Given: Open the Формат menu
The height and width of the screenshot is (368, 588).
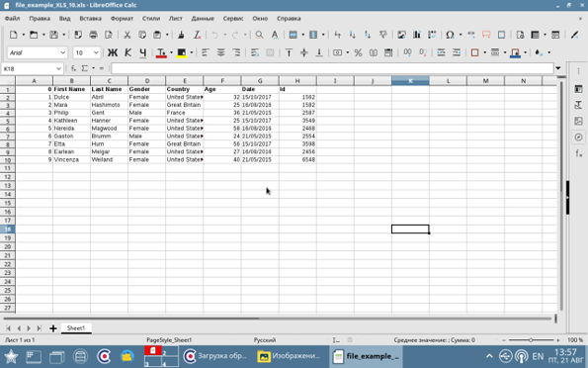Looking at the screenshot, I should tap(122, 19).
